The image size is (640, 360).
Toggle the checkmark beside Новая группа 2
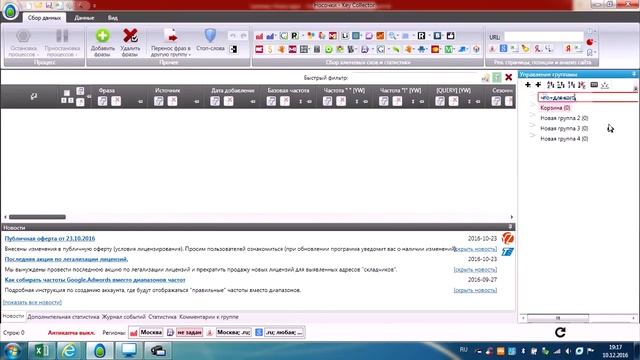[532, 115]
